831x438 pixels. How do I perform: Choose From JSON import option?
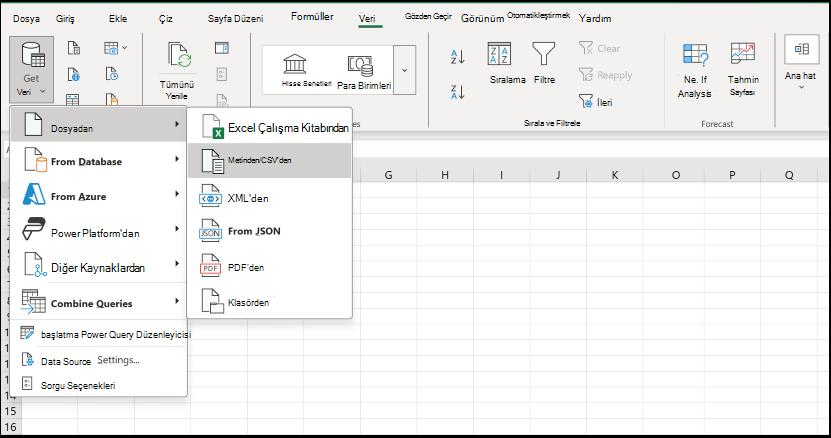(x=270, y=231)
